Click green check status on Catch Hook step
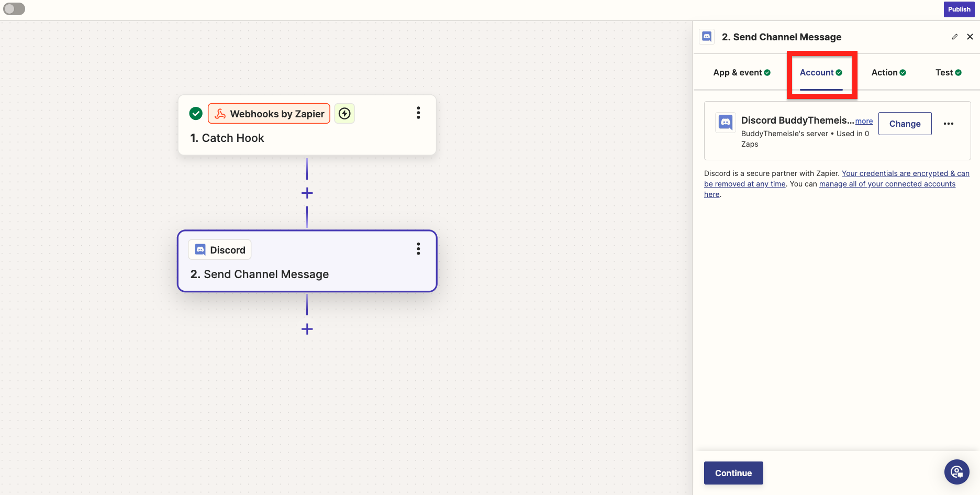Viewport: 980px width, 495px height. tap(196, 113)
